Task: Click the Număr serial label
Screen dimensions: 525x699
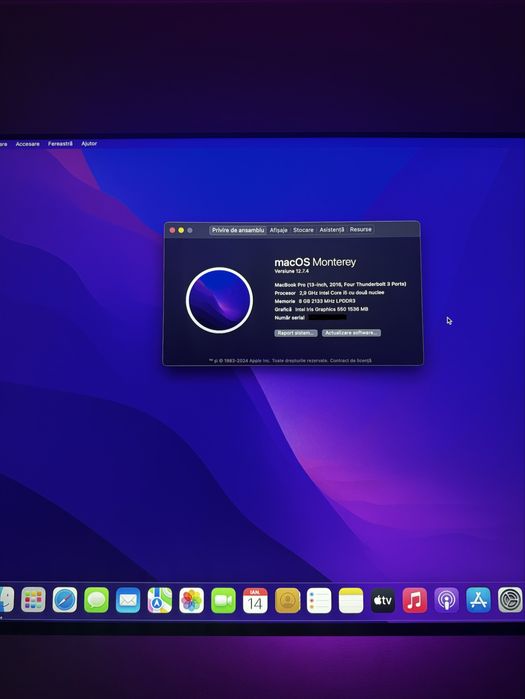Action: pyautogui.click(x=290, y=318)
